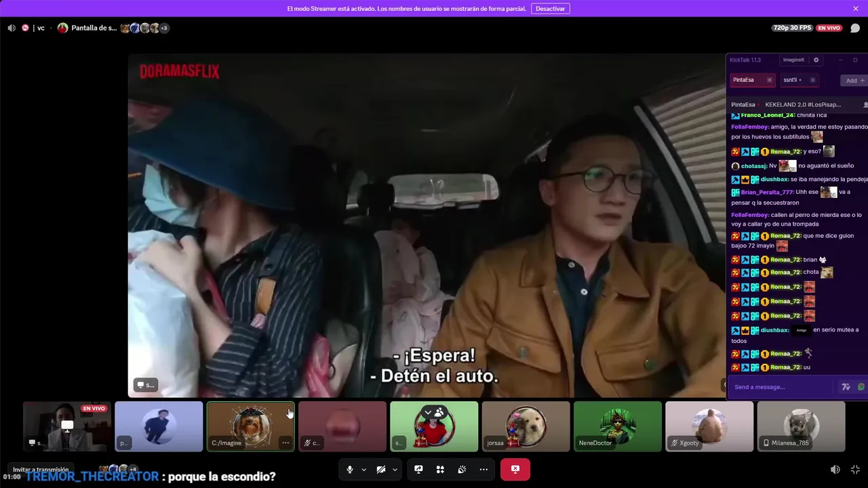Click the 720p 30 FPS quality badge
This screenshot has height=488, width=868.
pyautogui.click(x=791, y=28)
